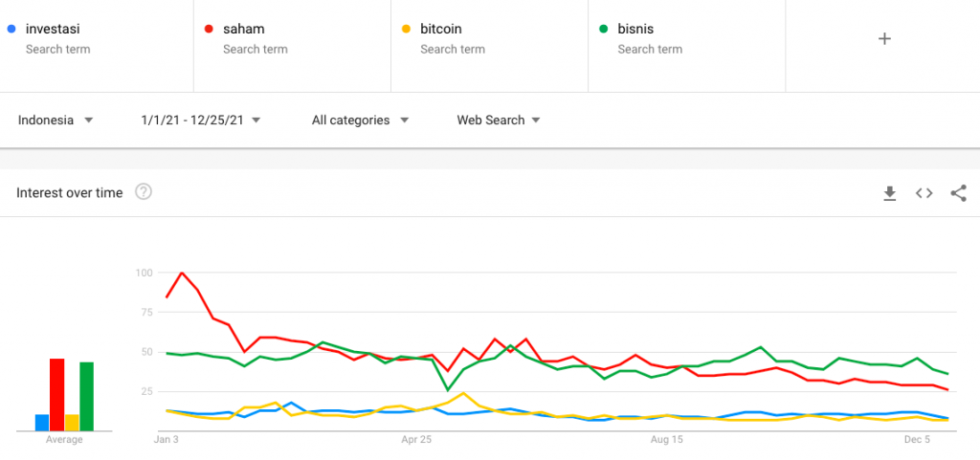Click the green dot beside bisnis
The height and width of the screenshot is (460, 980).
tap(602, 29)
